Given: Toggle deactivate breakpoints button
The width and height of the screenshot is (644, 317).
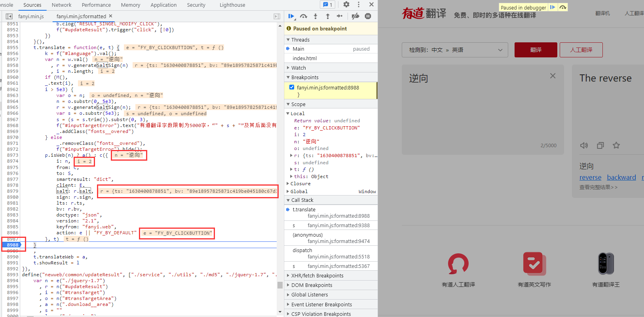Looking at the screenshot, I should 355,16.
